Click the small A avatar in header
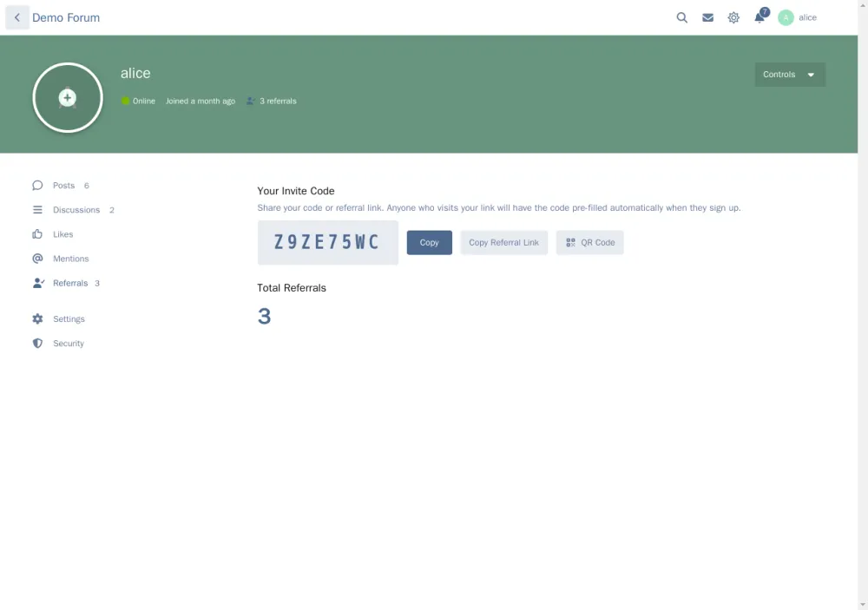 pos(786,17)
